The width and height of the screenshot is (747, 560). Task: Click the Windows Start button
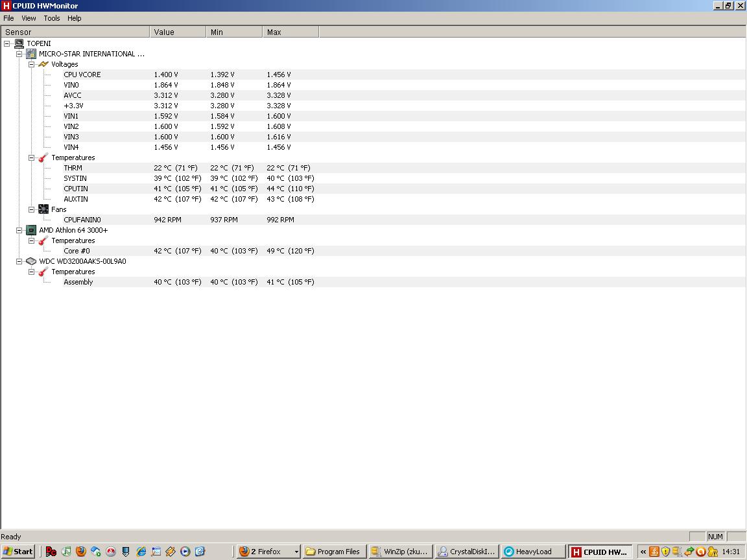tap(18, 552)
